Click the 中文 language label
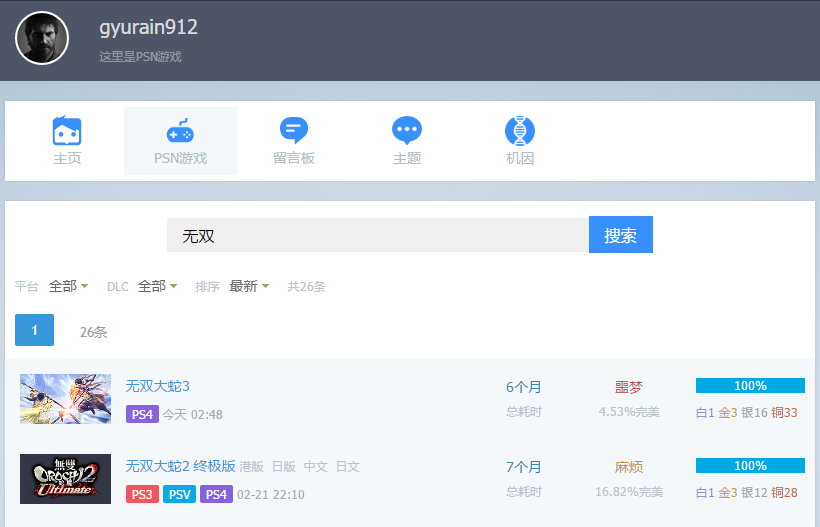Image resolution: width=820 pixels, height=527 pixels. coord(316,466)
